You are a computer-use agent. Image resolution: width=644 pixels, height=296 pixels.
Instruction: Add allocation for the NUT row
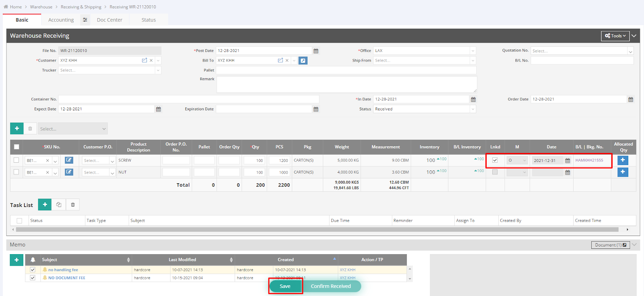click(622, 172)
